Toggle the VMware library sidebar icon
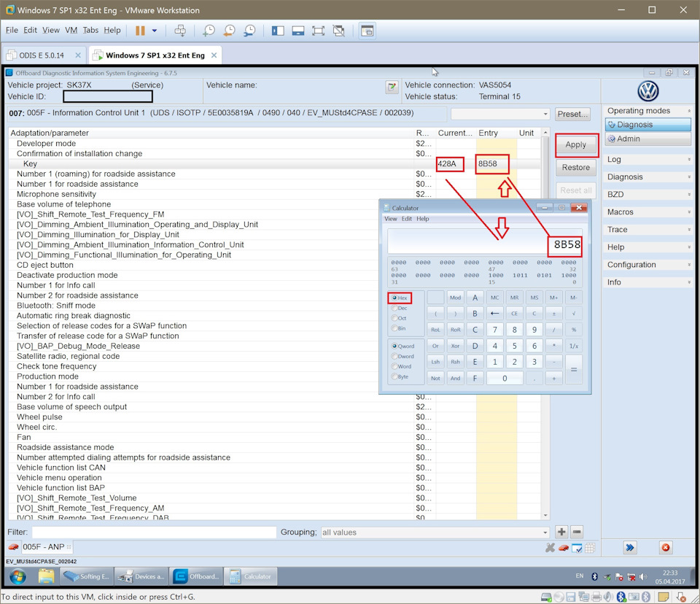This screenshot has width=700, height=604. coord(278,31)
